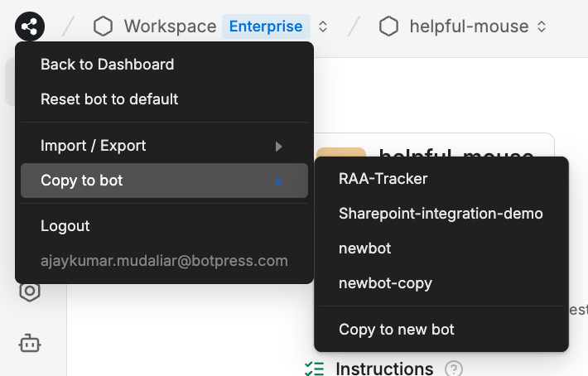Screen dimensions: 588x376
Task: Expand the Import / Export submenu arrow
Action: (278, 147)
